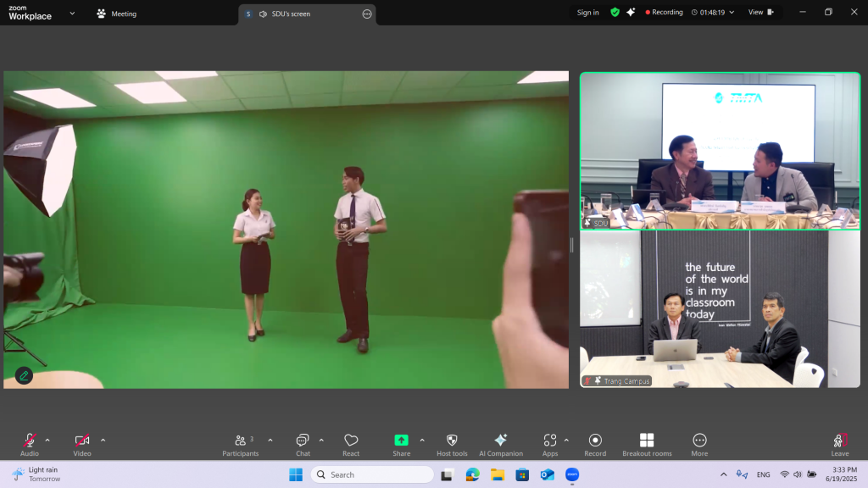868x488 pixels.
Task: Open the Participants panel
Action: tap(241, 441)
